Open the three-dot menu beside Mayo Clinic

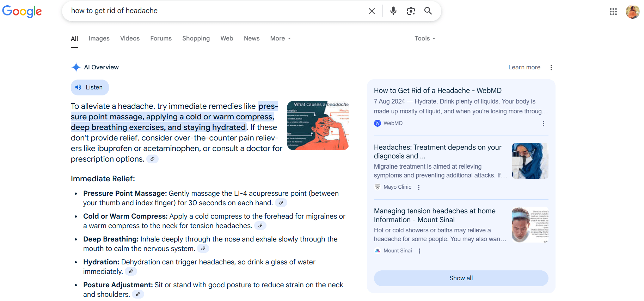(x=419, y=187)
